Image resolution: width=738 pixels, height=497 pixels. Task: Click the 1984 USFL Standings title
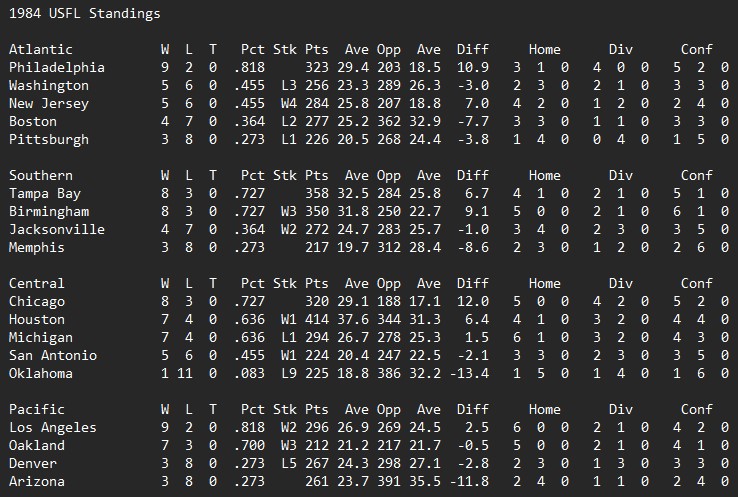tap(84, 14)
